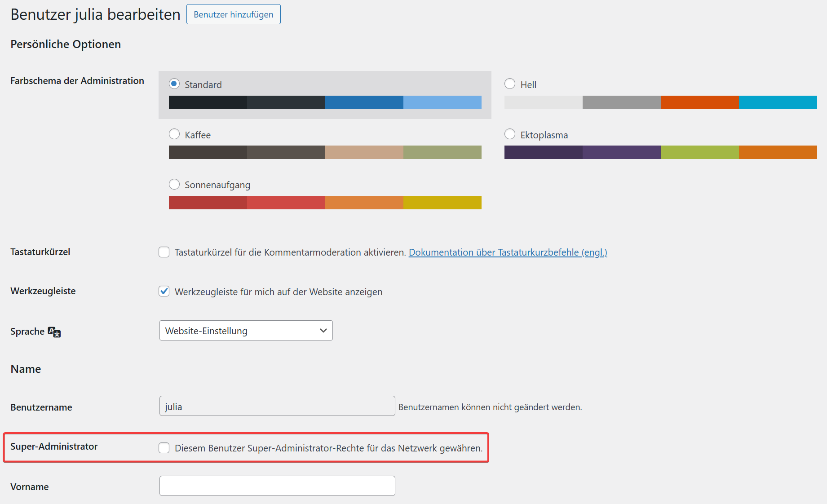The height and width of the screenshot is (504, 827).
Task: Grant Super-Administrator rights checkbox
Action: point(164,448)
